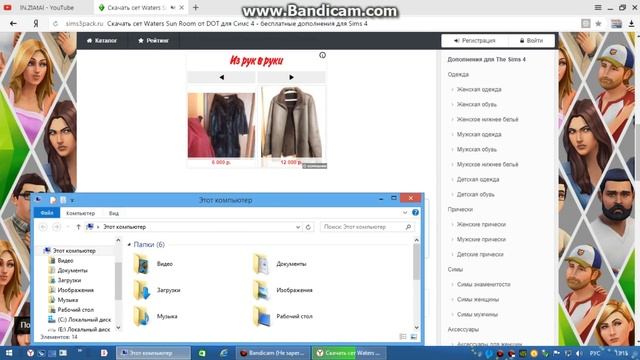The image size is (640, 360).
Task: Click the Bandicam taskbar button
Action: (x=273, y=353)
